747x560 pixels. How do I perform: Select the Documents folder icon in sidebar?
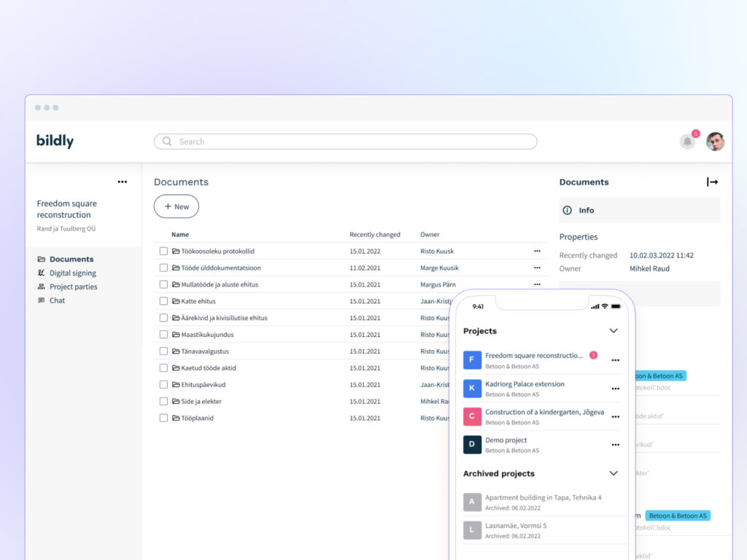point(42,259)
